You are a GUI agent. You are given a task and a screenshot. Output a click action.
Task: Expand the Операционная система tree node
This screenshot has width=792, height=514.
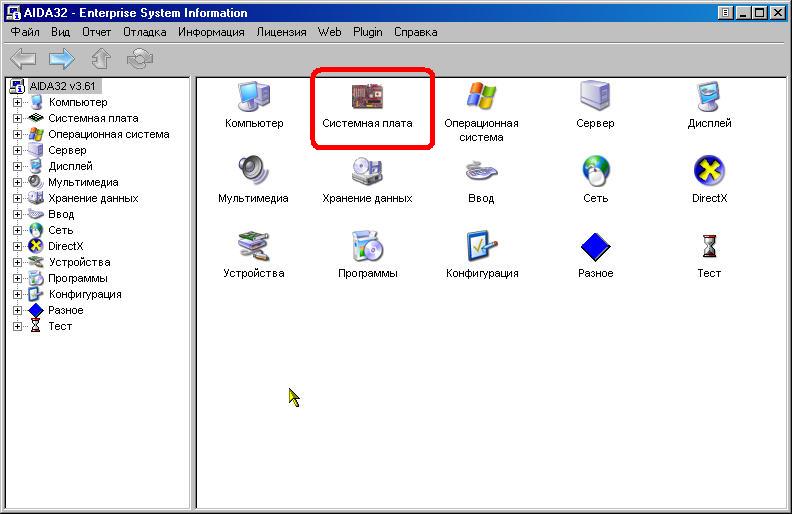(x=17, y=134)
